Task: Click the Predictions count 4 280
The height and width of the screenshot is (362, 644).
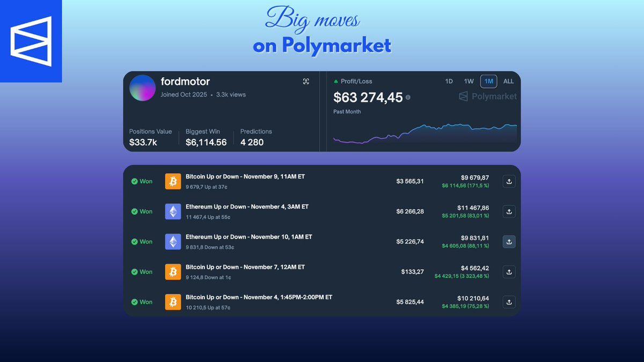Action: [252, 142]
